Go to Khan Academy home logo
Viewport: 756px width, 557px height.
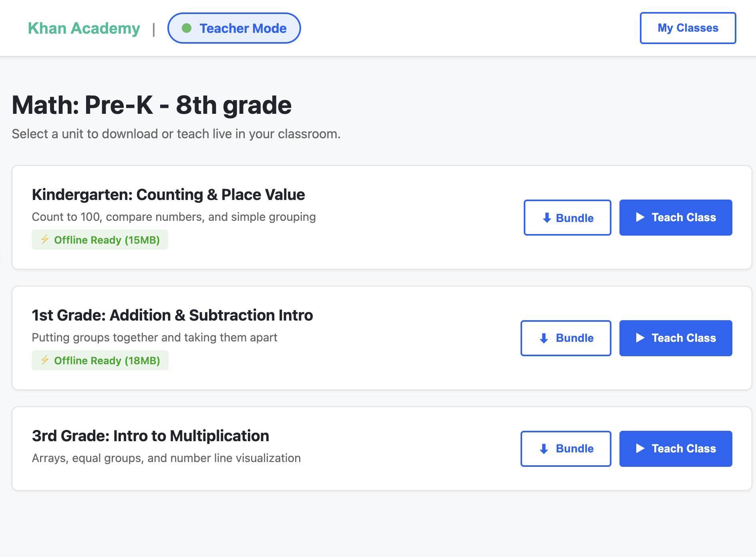pyautogui.click(x=84, y=28)
